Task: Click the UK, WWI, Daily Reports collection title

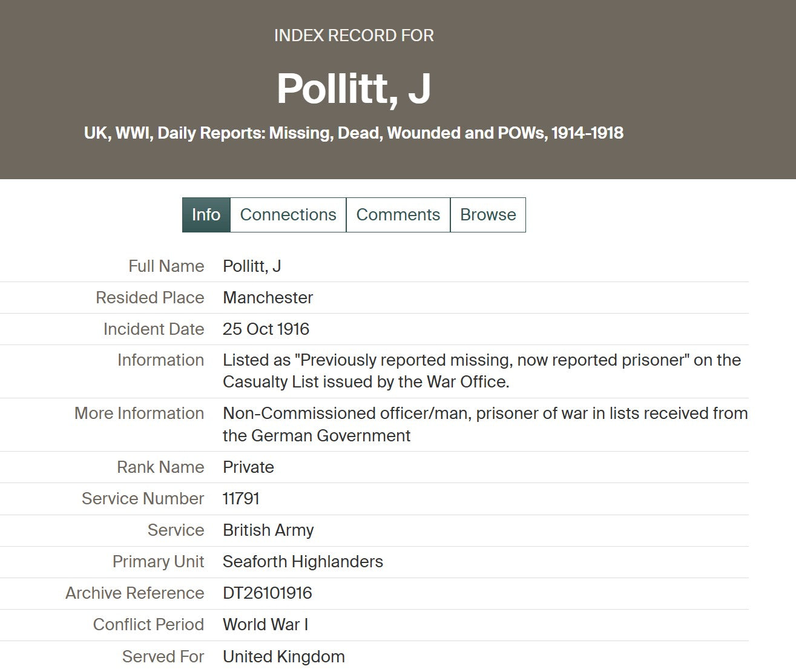Action: coord(354,133)
